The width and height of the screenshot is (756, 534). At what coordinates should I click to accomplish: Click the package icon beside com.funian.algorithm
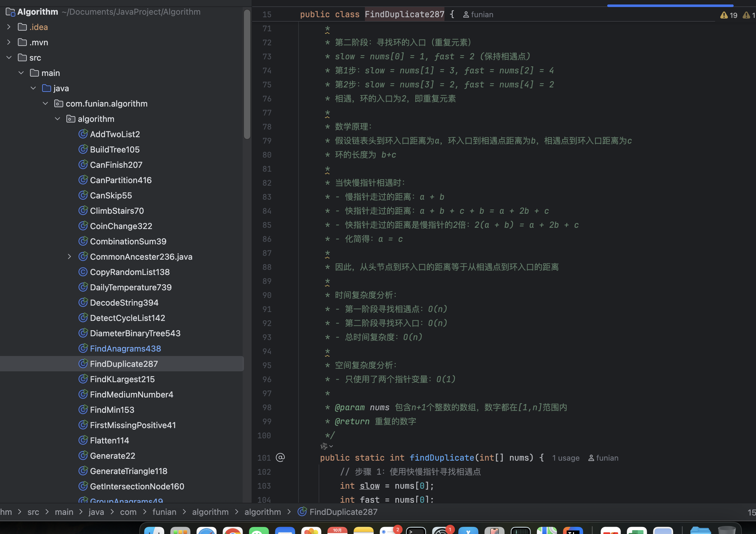(58, 103)
